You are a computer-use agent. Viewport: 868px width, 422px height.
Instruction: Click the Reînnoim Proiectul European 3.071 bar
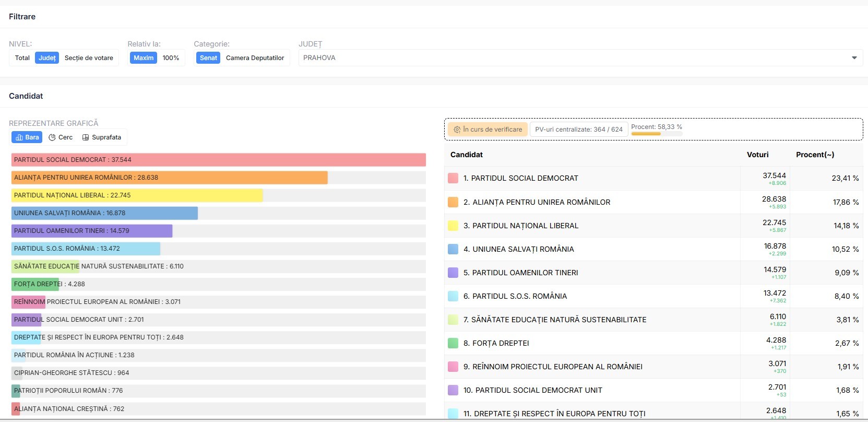coord(29,302)
